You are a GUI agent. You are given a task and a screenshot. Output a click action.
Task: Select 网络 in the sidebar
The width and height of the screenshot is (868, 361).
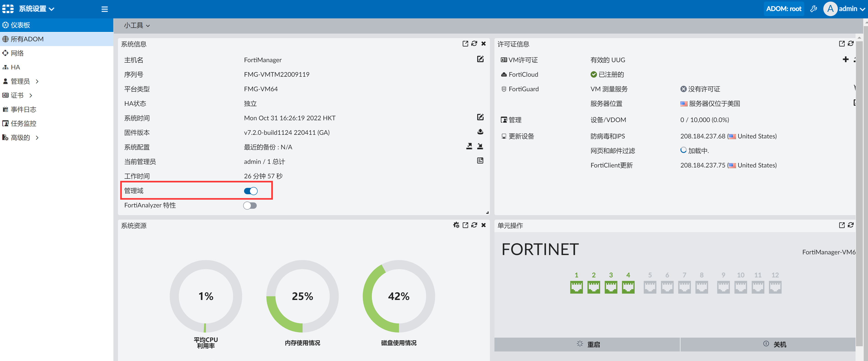(x=17, y=53)
